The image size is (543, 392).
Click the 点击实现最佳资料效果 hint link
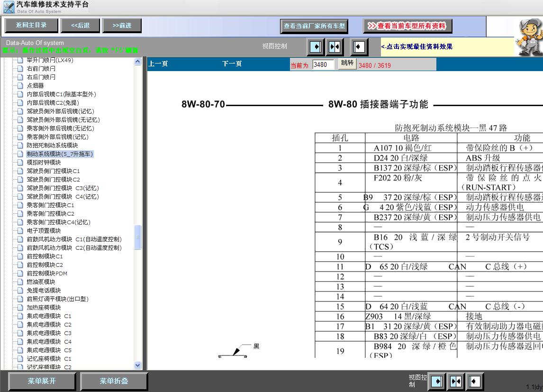[416, 46]
